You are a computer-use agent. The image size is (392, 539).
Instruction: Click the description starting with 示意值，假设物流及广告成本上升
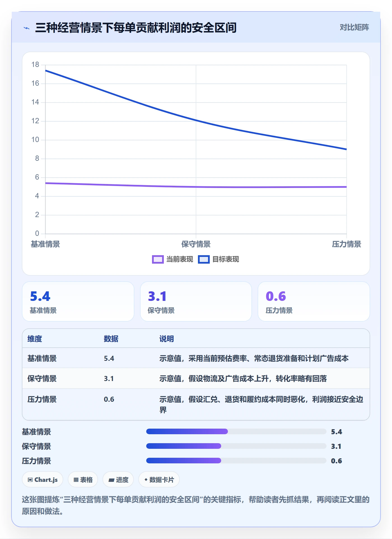pyautogui.click(x=243, y=378)
